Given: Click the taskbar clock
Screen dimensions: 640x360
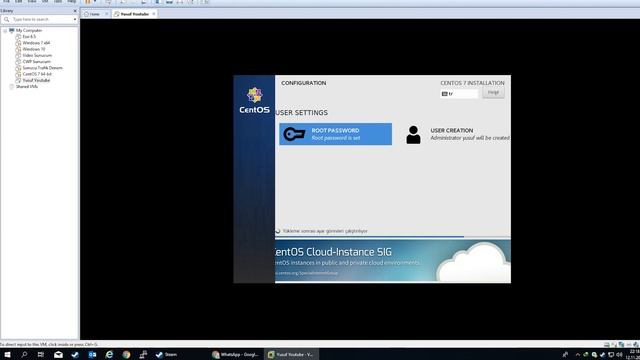Looking at the screenshot, I should [x=633, y=354].
